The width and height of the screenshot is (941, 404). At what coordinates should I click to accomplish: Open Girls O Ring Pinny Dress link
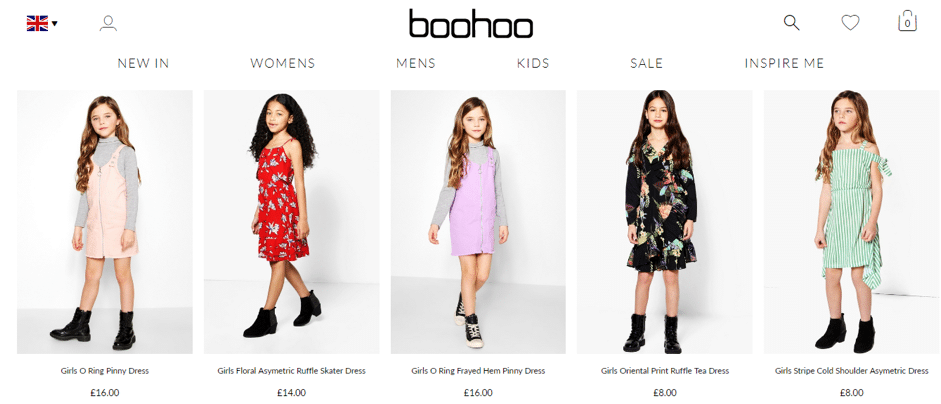coord(105,371)
